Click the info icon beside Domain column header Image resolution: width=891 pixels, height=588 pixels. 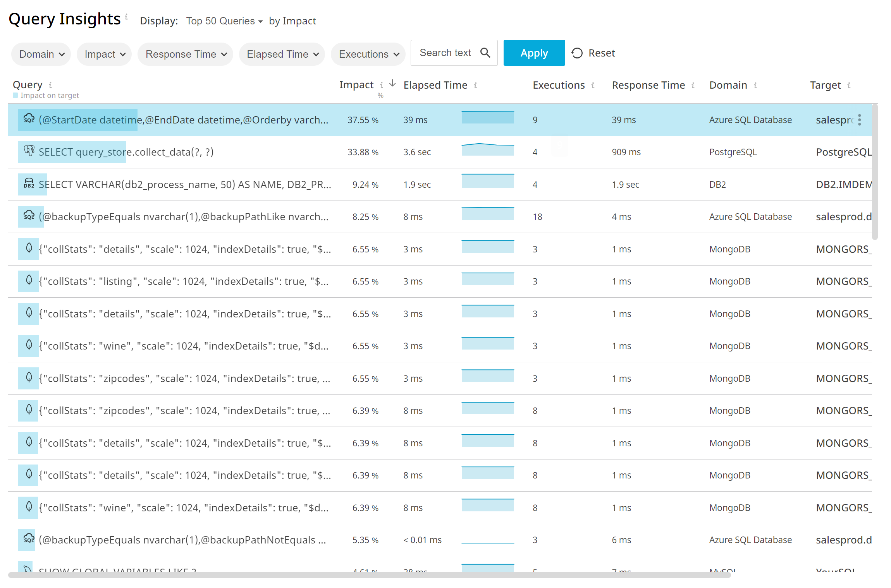(755, 86)
